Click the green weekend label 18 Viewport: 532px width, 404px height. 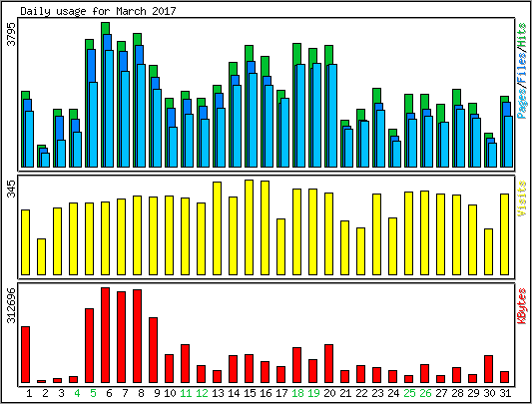[x=297, y=393]
